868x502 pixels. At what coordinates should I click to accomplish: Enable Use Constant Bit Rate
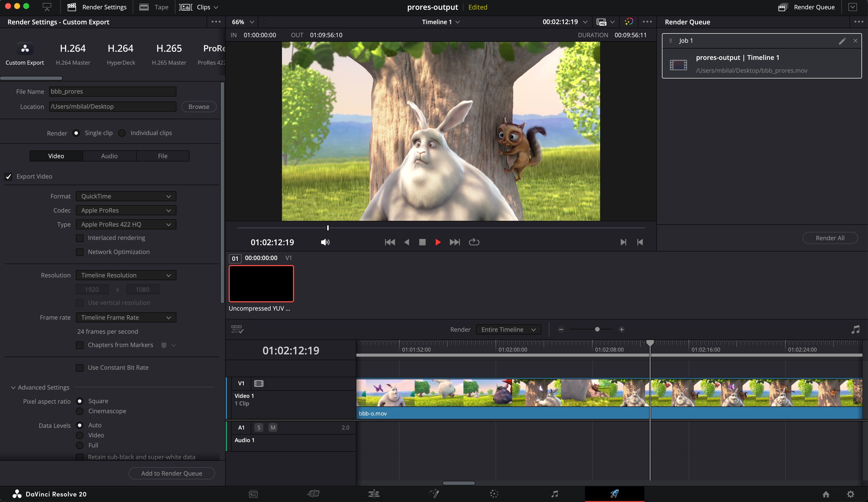(80, 368)
